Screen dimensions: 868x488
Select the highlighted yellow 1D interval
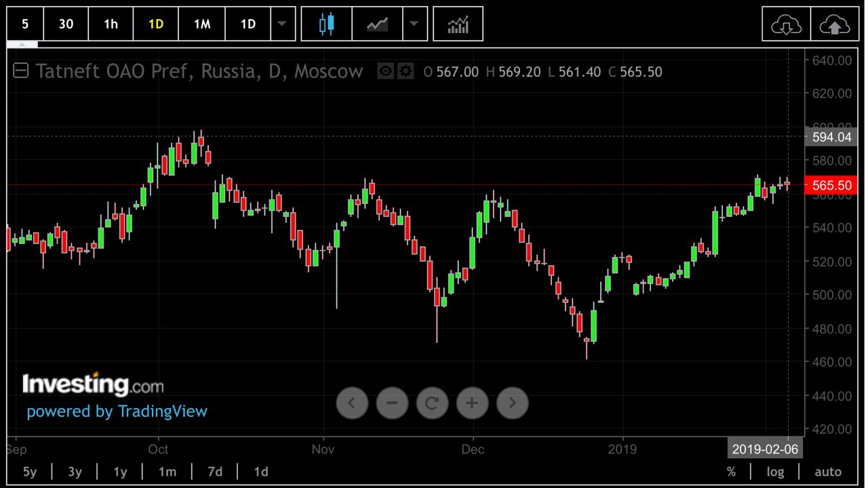(156, 24)
